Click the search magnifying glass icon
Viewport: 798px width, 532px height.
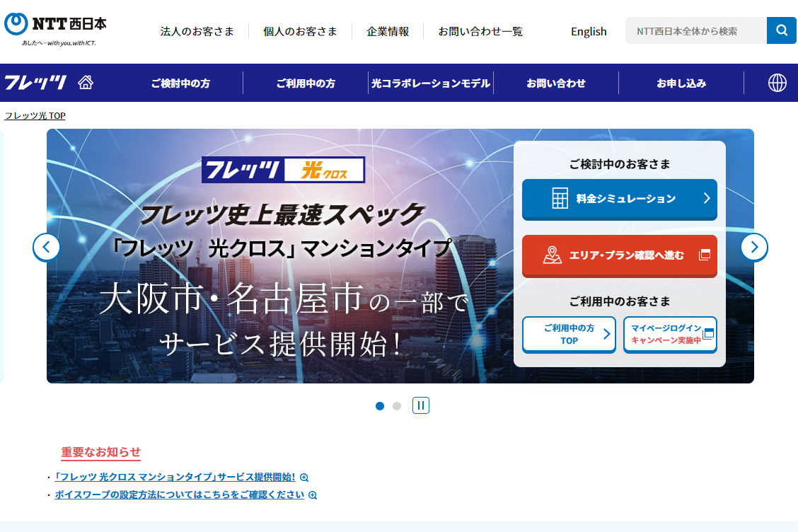point(781,30)
